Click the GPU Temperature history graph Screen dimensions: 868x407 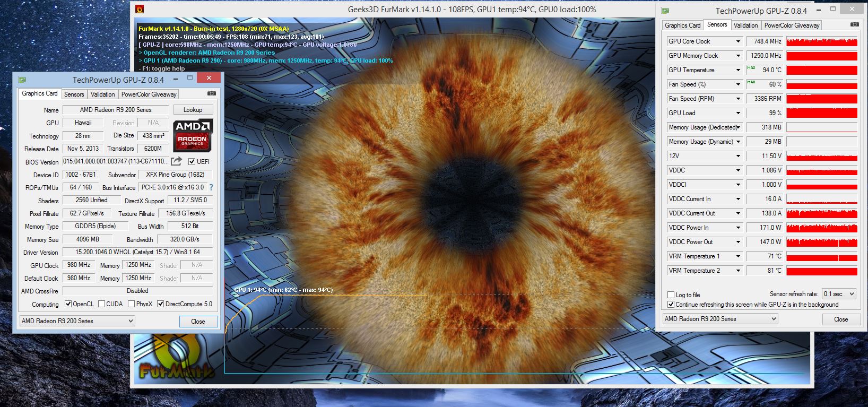pos(822,70)
